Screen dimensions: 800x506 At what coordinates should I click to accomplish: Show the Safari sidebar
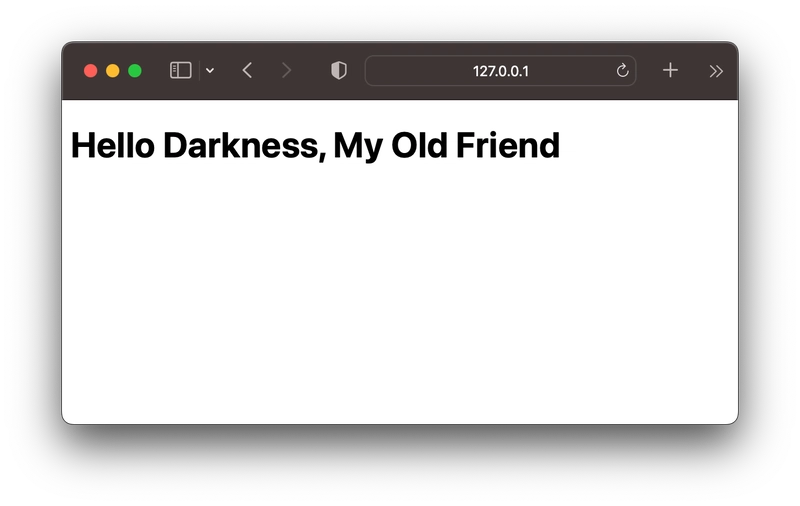pyautogui.click(x=181, y=70)
